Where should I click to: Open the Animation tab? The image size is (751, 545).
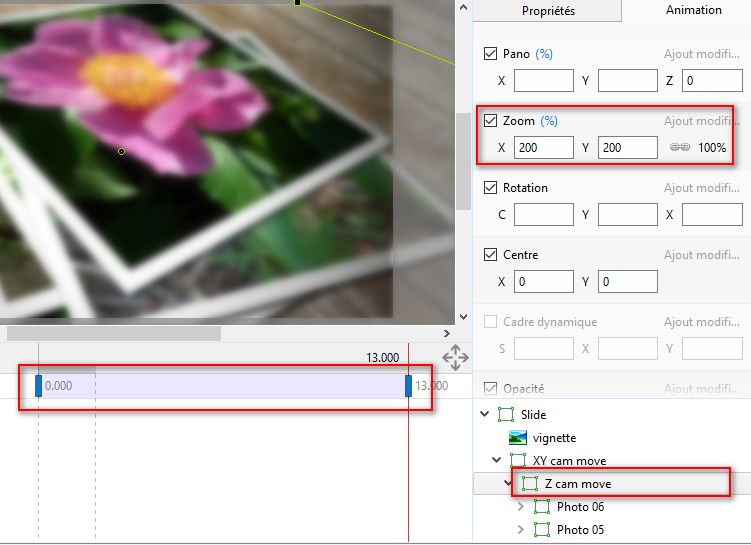coord(693,10)
